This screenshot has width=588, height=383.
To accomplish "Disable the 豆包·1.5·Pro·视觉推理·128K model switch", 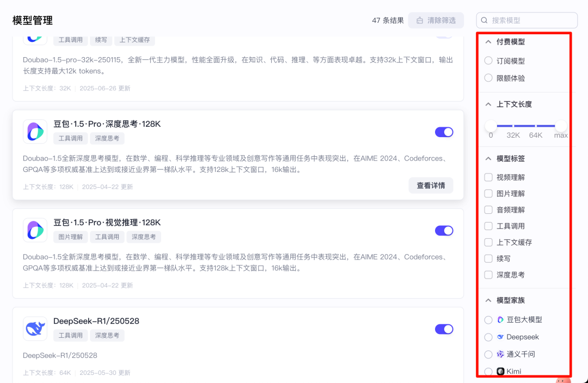I will tap(444, 231).
